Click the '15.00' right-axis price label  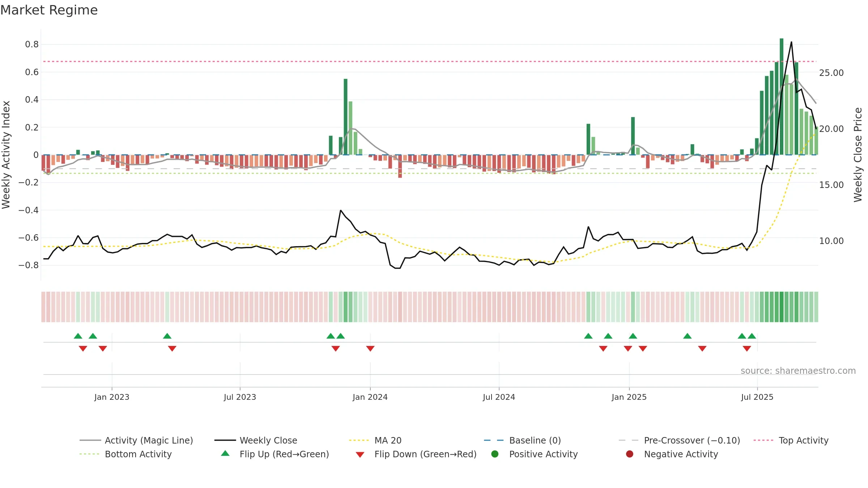tap(831, 185)
